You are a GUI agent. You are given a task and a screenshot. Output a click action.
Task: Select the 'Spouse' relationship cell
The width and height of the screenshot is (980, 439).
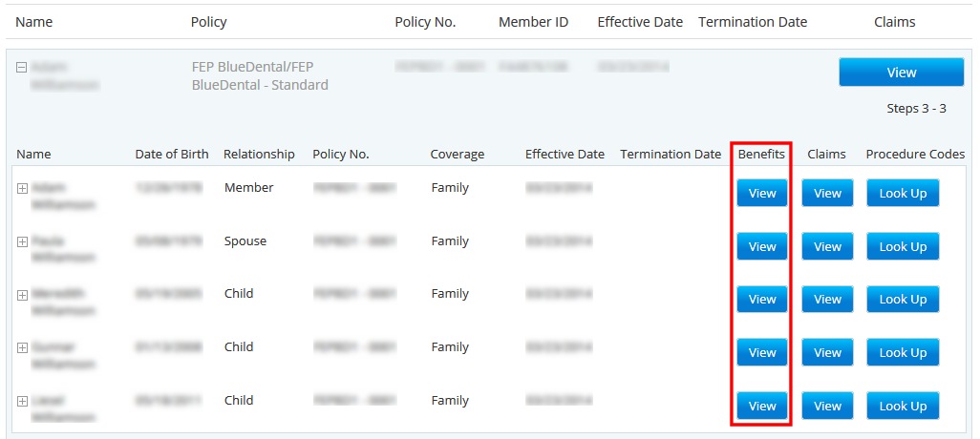[x=245, y=241]
